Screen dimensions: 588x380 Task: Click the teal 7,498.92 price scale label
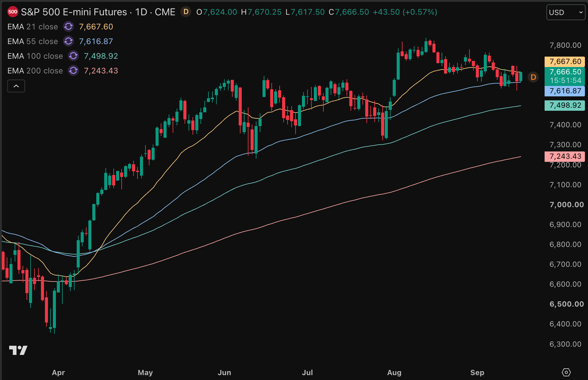click(x=565, y=105)
